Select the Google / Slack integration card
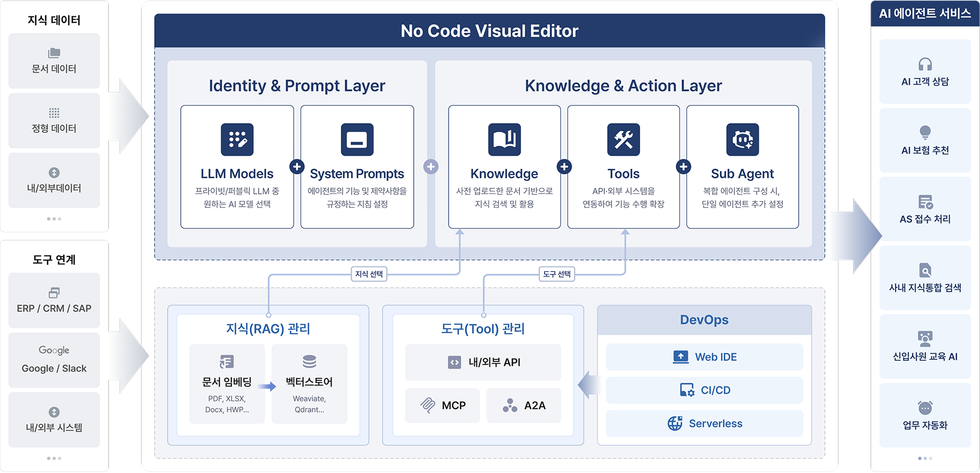 click(x=54, y=360)
